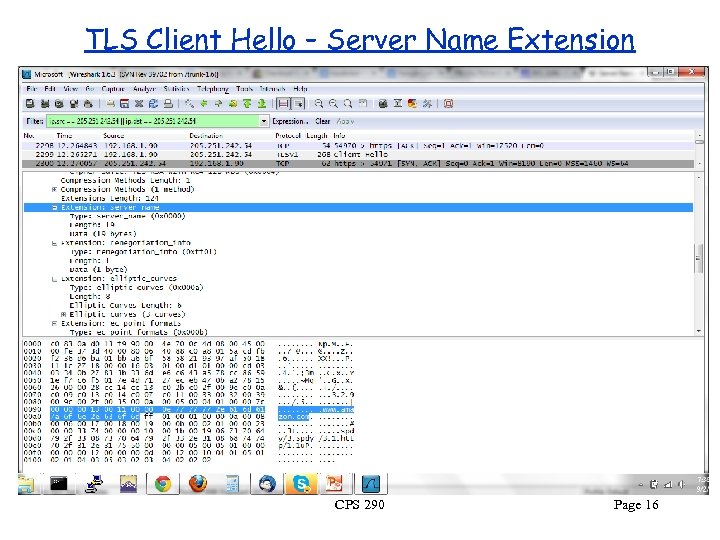720x540 pixels.
Task: Go to specific packet number icon
Action: click(233, 104)
